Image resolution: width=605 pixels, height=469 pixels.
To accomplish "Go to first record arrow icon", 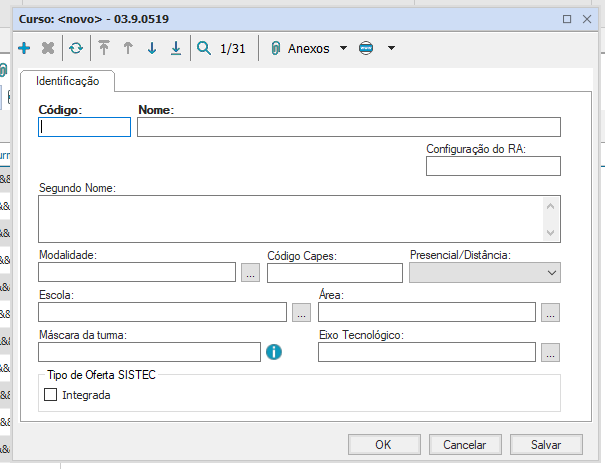I will (x=104, y=48).
